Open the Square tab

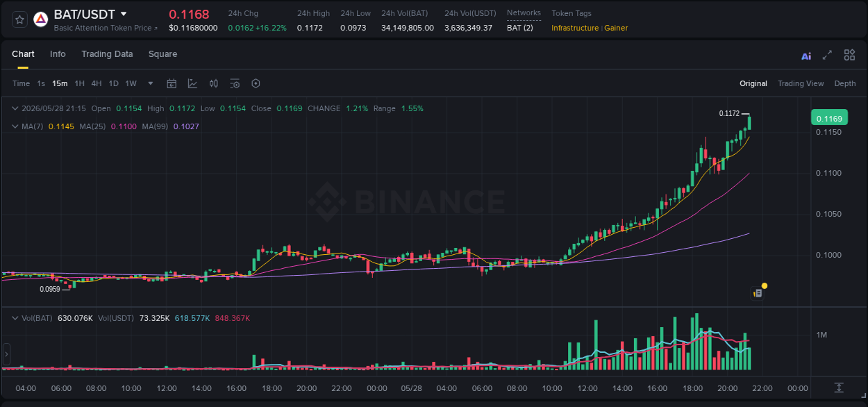tap(162, 54)
